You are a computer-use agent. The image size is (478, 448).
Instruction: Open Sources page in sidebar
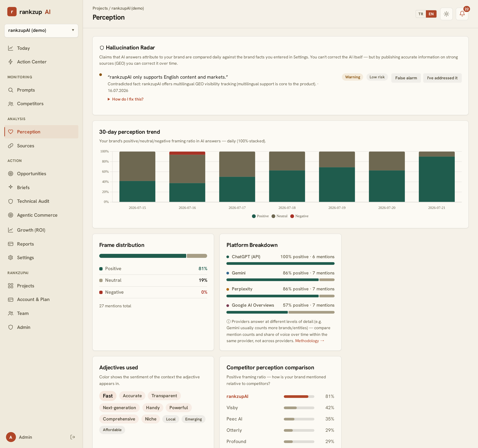click(41, 146)
